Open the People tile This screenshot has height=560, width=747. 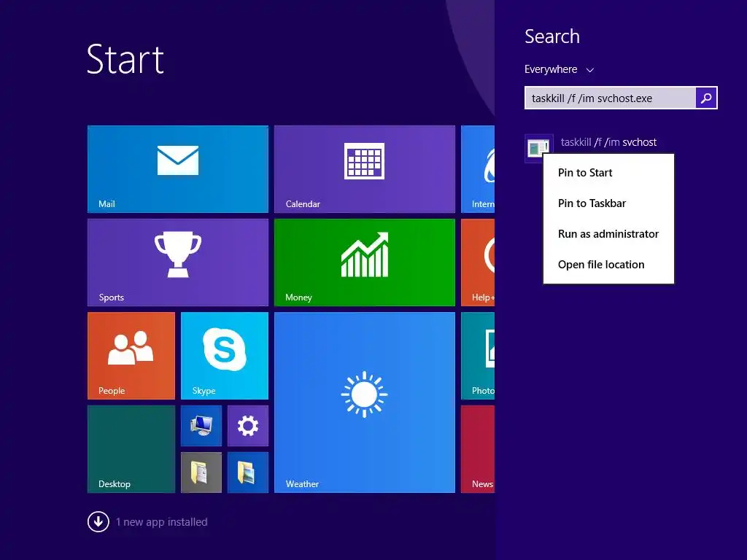tap(131, 356)
